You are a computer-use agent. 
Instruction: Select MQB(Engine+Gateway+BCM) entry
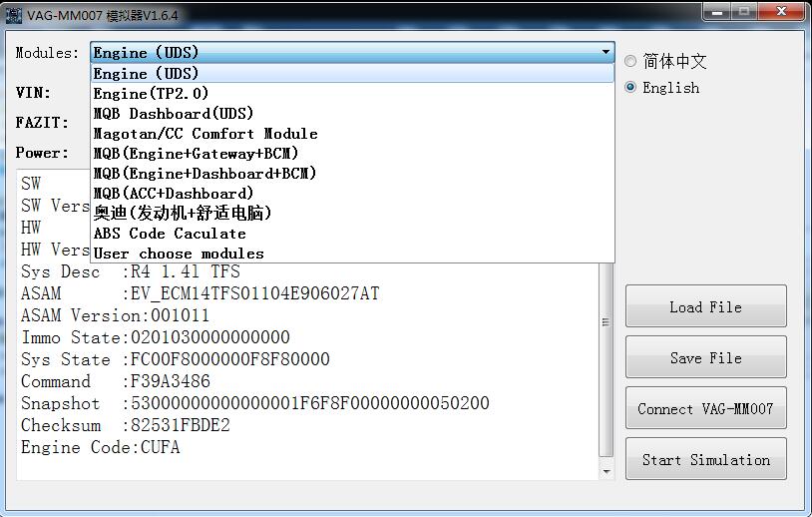(x=352, y=154)
